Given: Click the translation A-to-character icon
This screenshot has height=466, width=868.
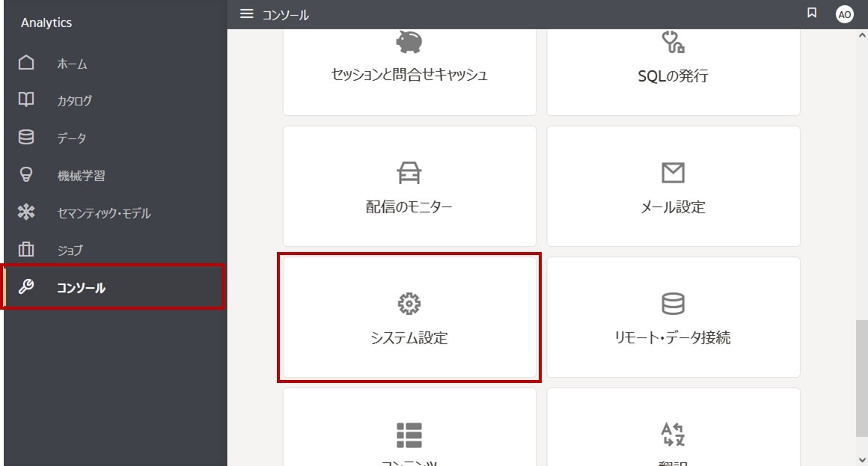Looking at the screenshot, I should 673,435.
